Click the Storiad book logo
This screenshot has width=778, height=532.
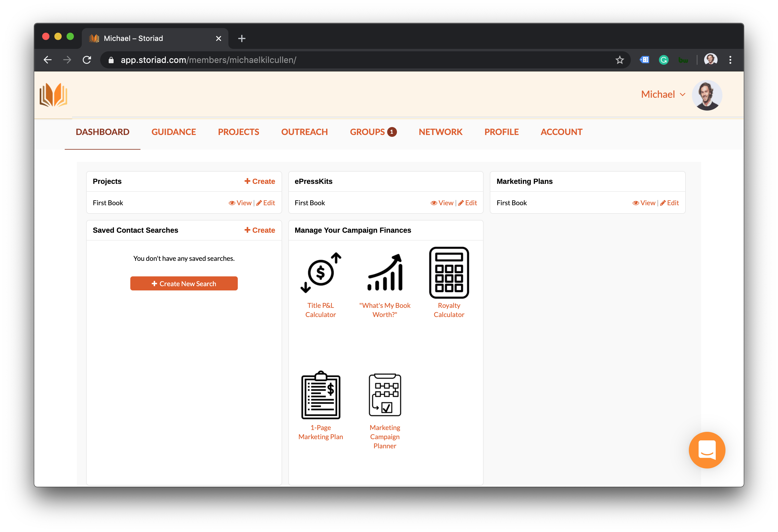coord(53,95)
